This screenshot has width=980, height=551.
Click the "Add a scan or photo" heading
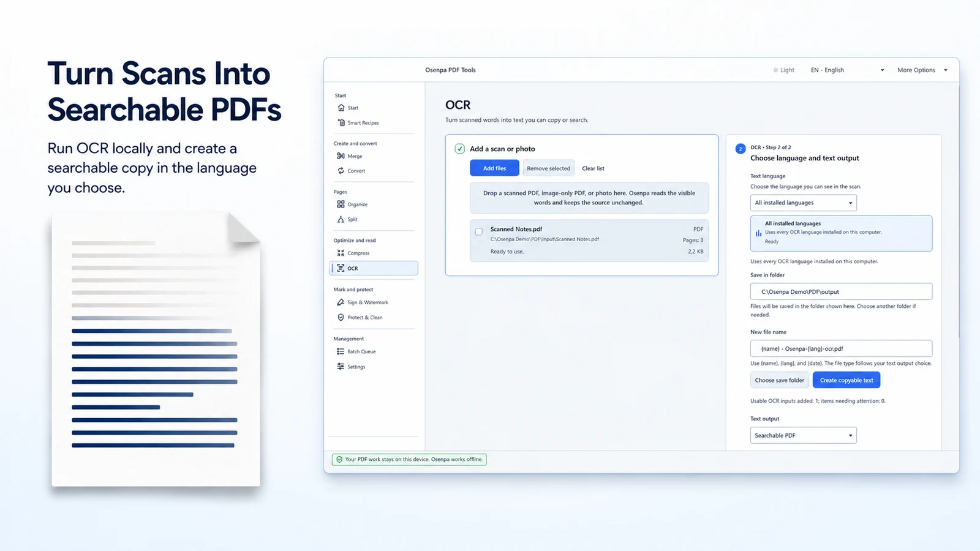click(x=502, y=149)
